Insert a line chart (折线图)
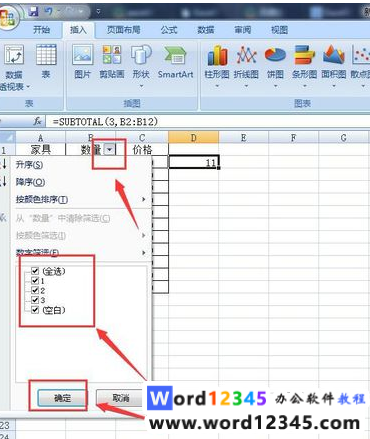The height and width of the screenshot is (439, 370). coord(246,66)
